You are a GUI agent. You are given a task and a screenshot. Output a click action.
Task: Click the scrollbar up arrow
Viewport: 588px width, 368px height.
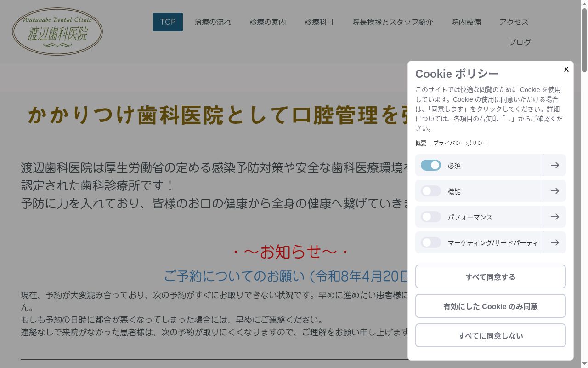[x=584, y=3]
